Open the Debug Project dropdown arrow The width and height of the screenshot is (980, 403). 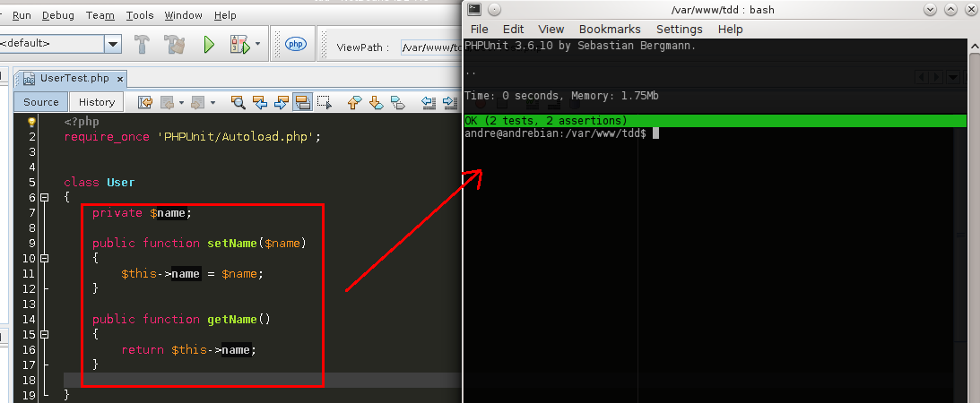(x=257, y=44)
